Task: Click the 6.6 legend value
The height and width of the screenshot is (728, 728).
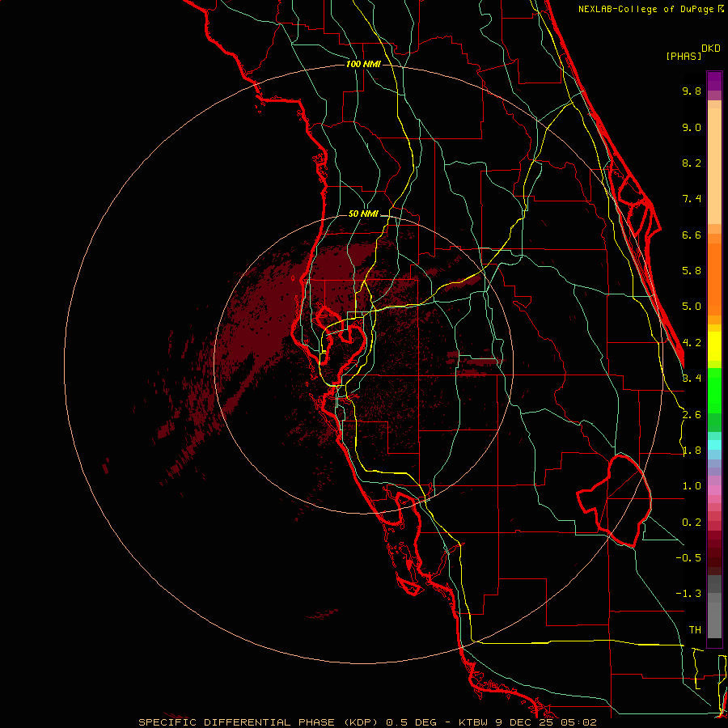Action: 692,235
